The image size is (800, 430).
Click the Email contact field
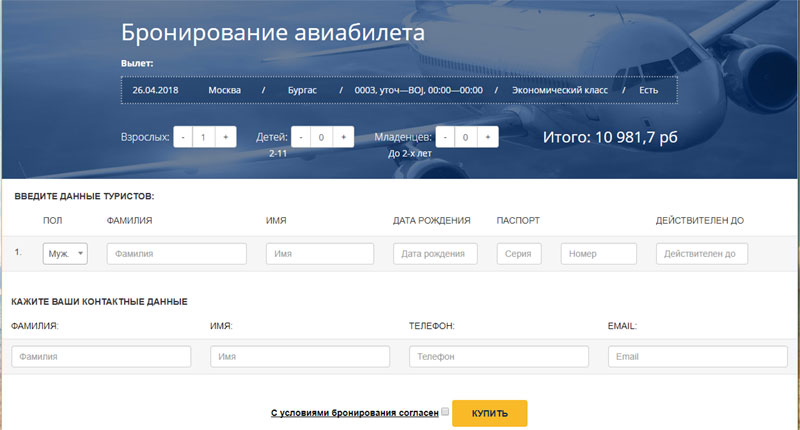[697, 357]
